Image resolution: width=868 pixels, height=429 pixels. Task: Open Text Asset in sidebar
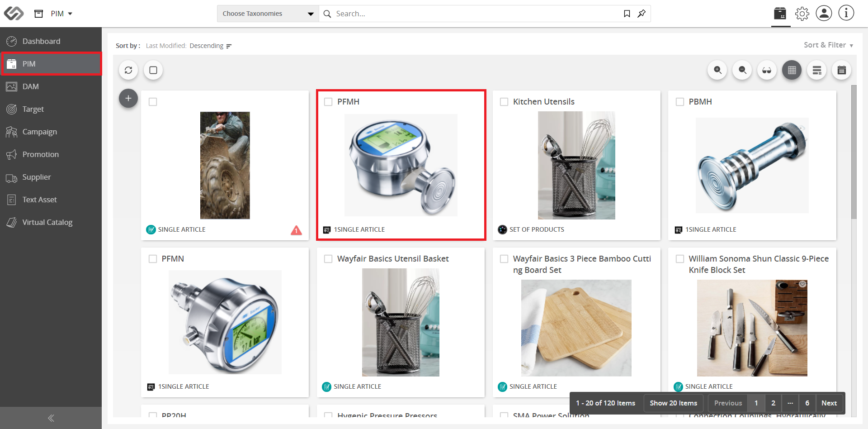click(x=51, y=200)
